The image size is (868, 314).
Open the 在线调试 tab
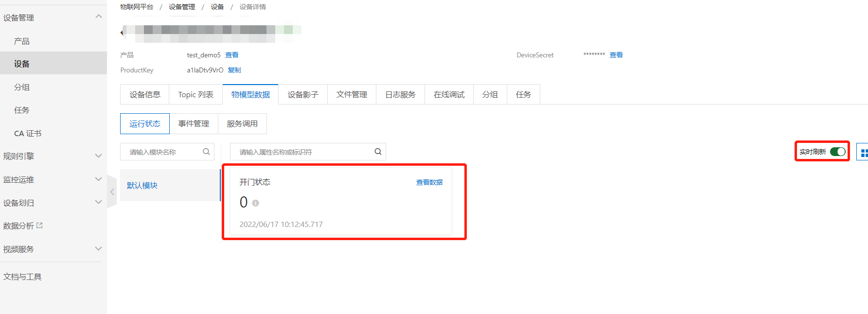point(449,94)
